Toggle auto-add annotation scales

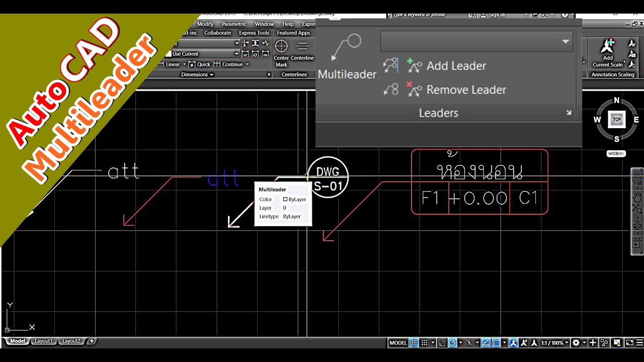pos(524,343)
